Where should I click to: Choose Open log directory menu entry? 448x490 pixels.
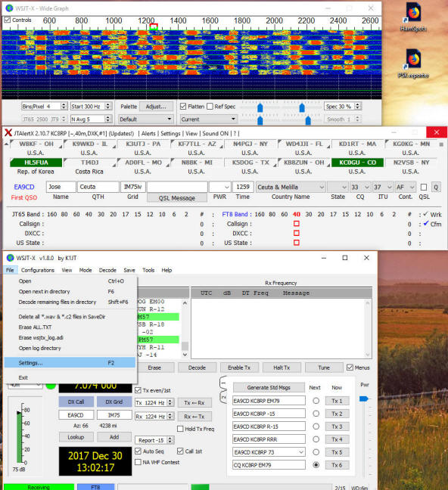[70, 348]
